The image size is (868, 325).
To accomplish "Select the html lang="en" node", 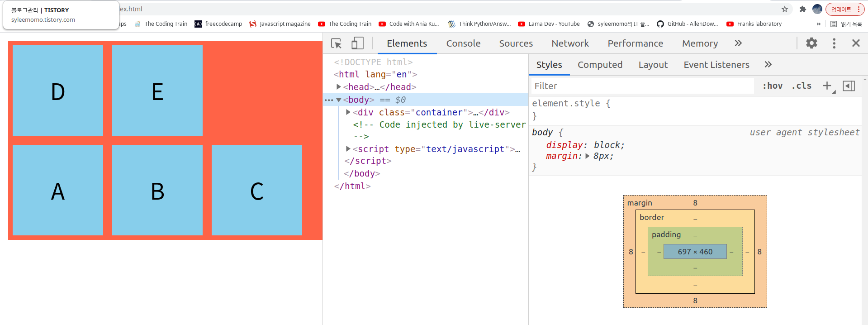I will point(375,74).
